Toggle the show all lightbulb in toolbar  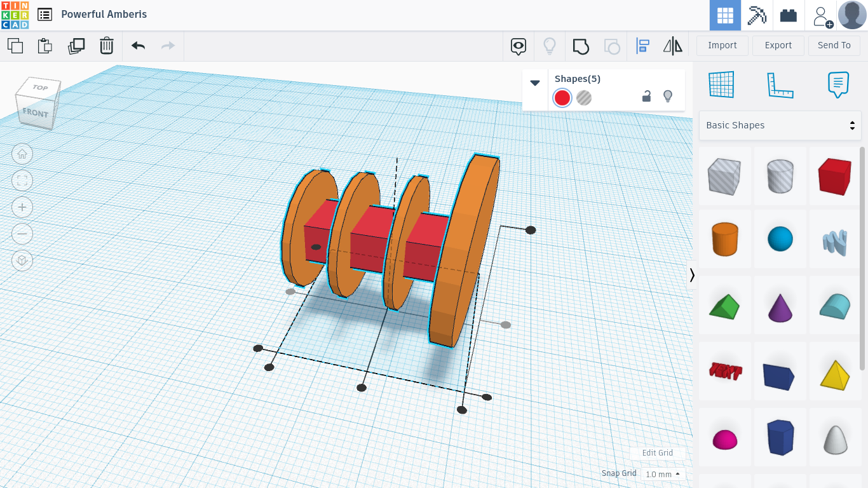pos(550,46)
